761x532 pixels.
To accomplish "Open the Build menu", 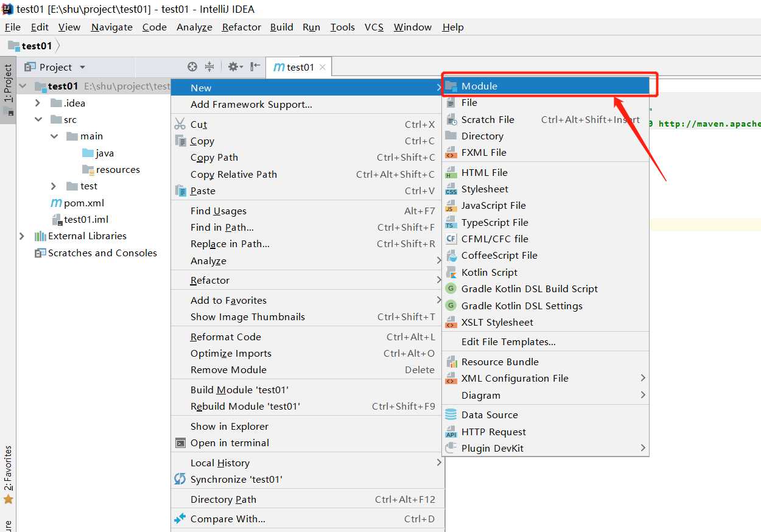I will pos(282,27).
